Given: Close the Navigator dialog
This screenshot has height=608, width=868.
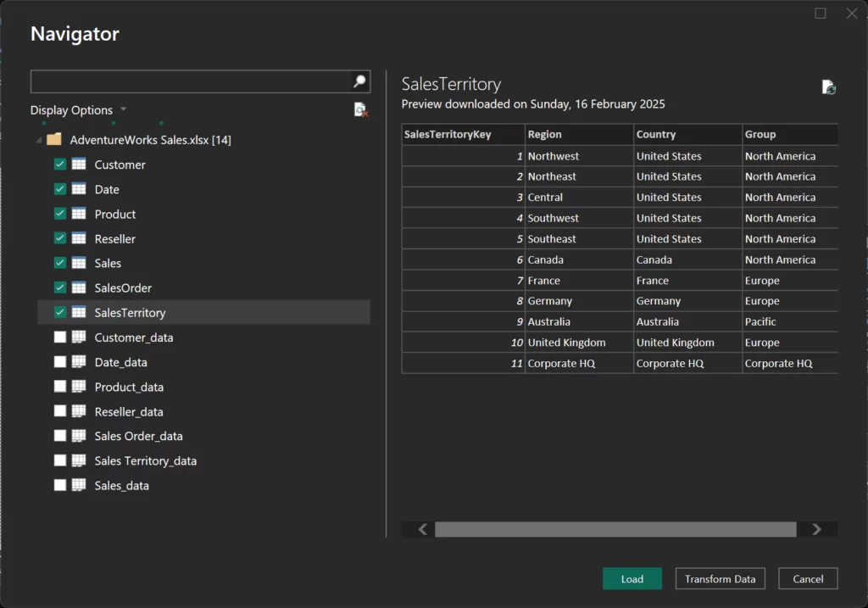Looking at the screenshot, I should click(852, 14).
